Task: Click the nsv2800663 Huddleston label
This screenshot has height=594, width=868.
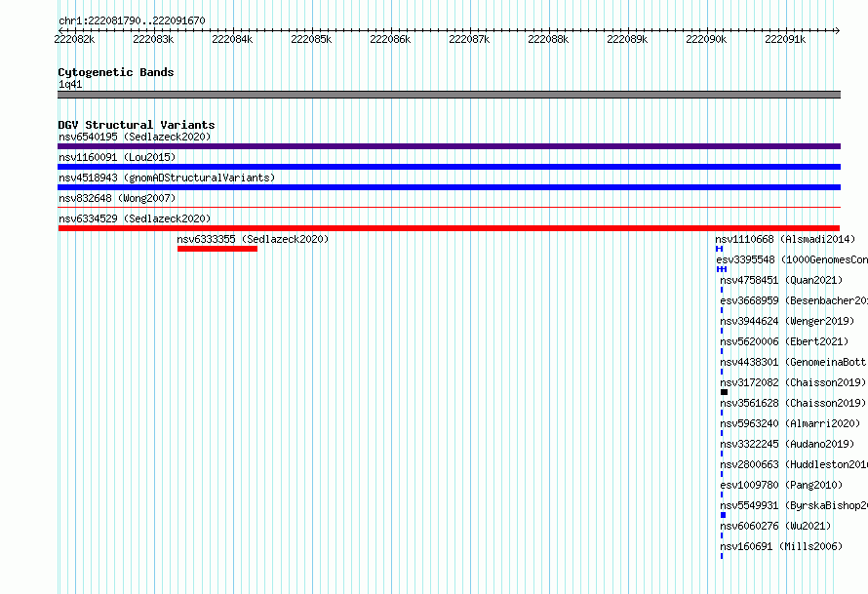Action: pyautogui.click(x=794, y=464)
